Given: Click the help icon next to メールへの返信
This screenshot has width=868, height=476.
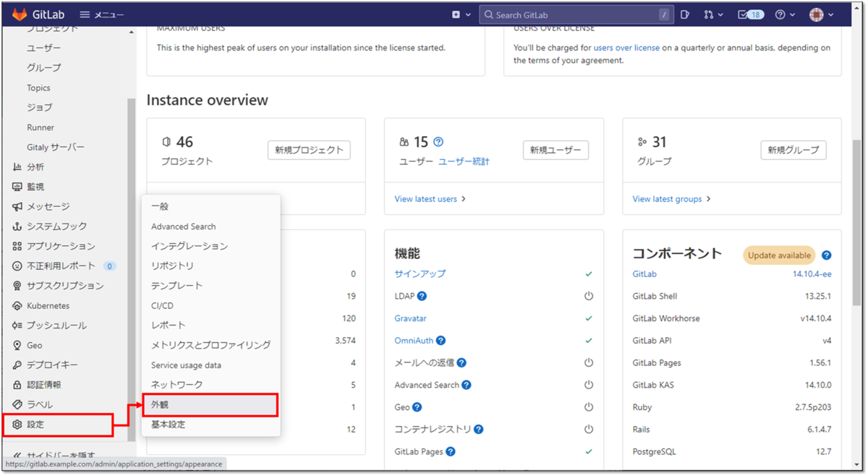Looking at the screenshot, I should click(461, 363).
